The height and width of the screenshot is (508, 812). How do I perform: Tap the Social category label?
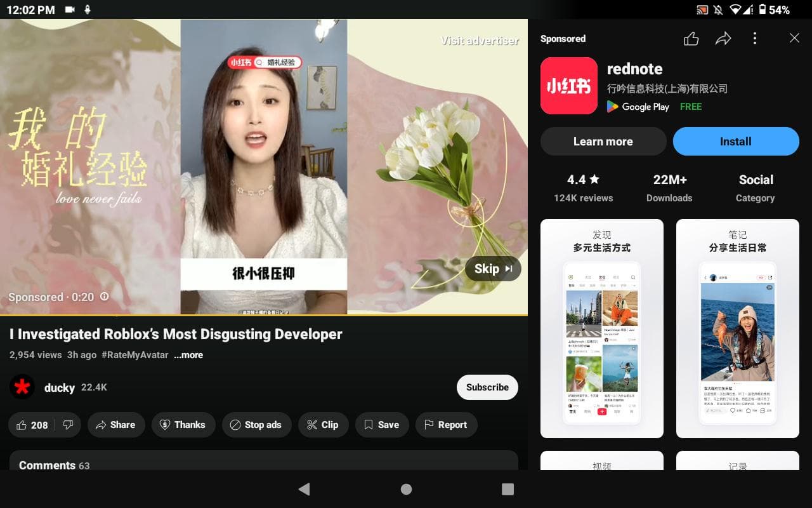pyautogui.click(x=756, y=188)
